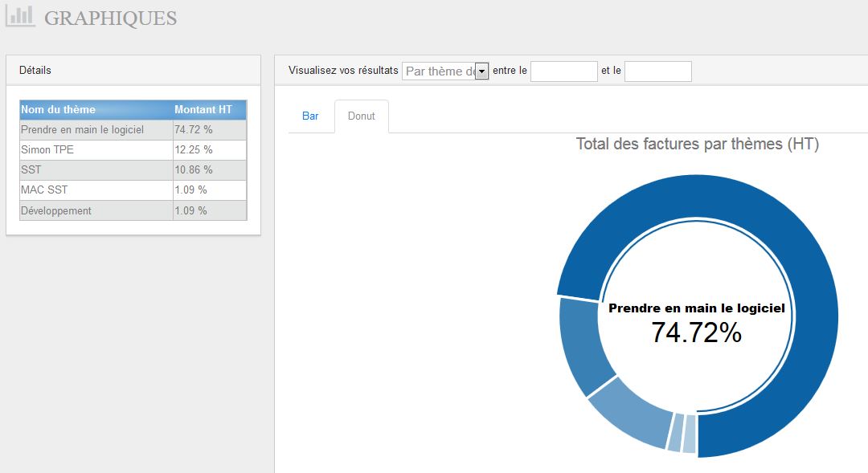Select the 'Par thème' combo box

pos(445,71)
